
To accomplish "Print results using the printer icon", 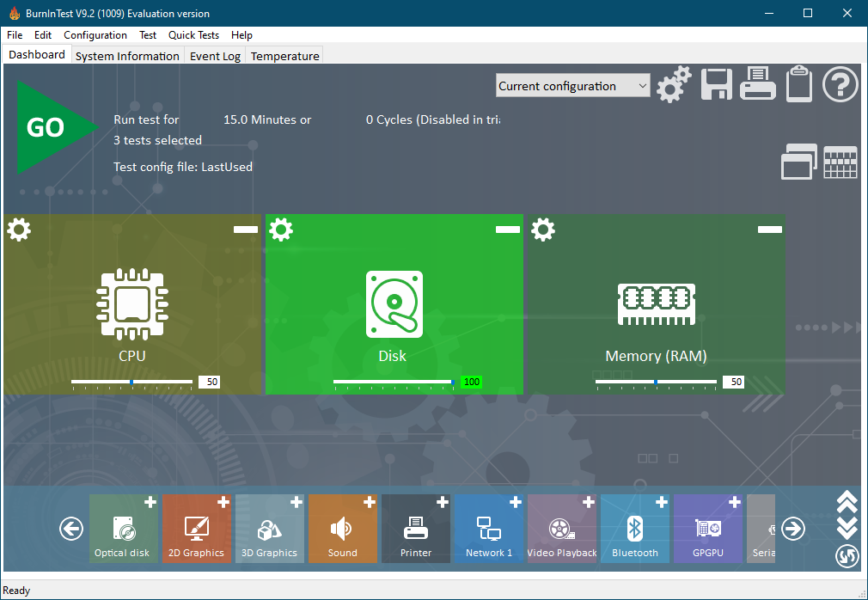I will tap(757, 83).
